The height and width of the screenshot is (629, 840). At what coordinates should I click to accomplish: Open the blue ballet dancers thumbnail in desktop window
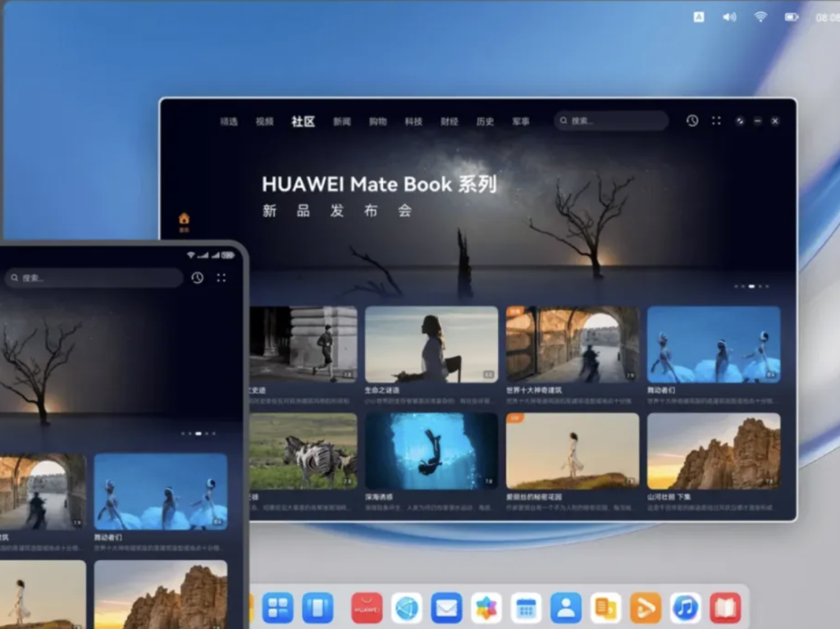(714, 344)
